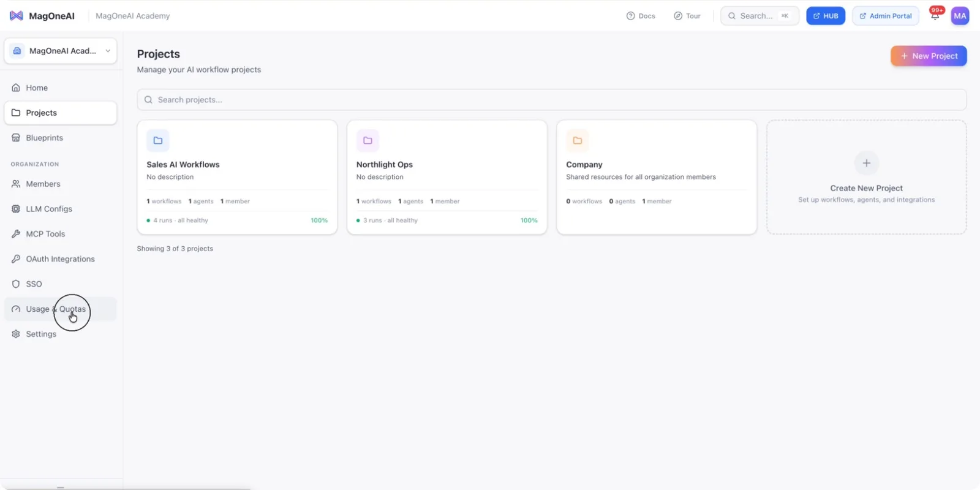
Task: Open the HUB button
Action: coord(826,16)
